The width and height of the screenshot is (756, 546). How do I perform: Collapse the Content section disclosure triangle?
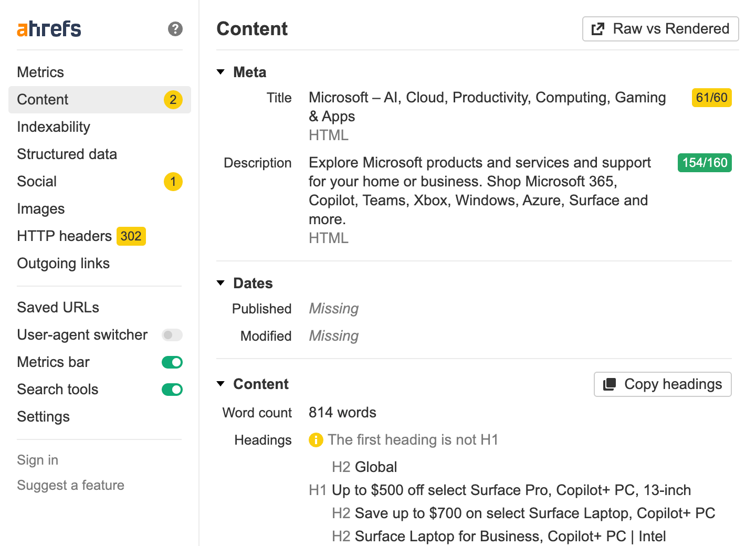[220, 384]
